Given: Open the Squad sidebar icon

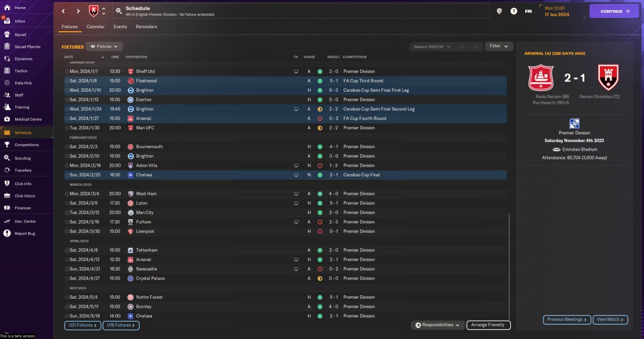Looking at the screenshot, I should [7, 35].
